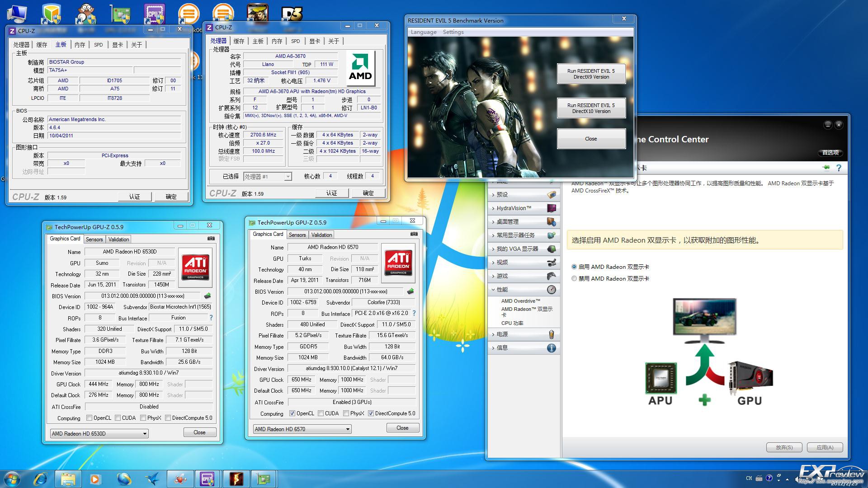The height and width of the screenshot is (488, 868).
Task: Click the 首选项 button in Control Center
Action: [x=830, y=153]
